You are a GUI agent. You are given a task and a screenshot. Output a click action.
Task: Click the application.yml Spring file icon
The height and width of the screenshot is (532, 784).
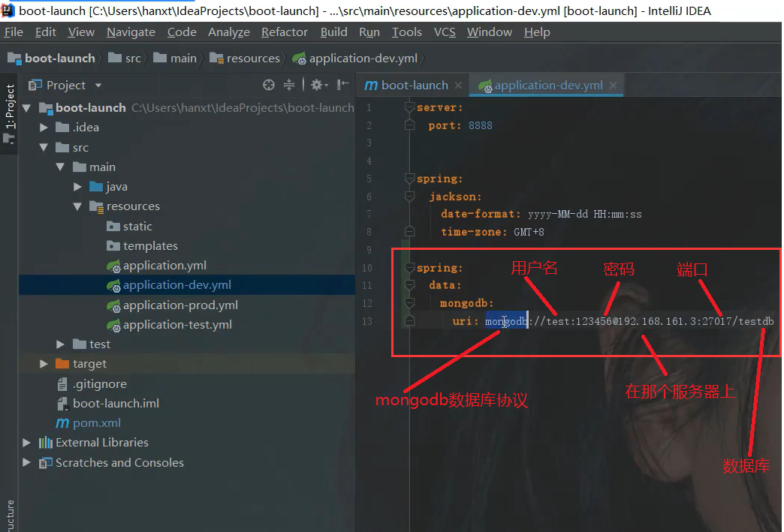click(113, 266)
